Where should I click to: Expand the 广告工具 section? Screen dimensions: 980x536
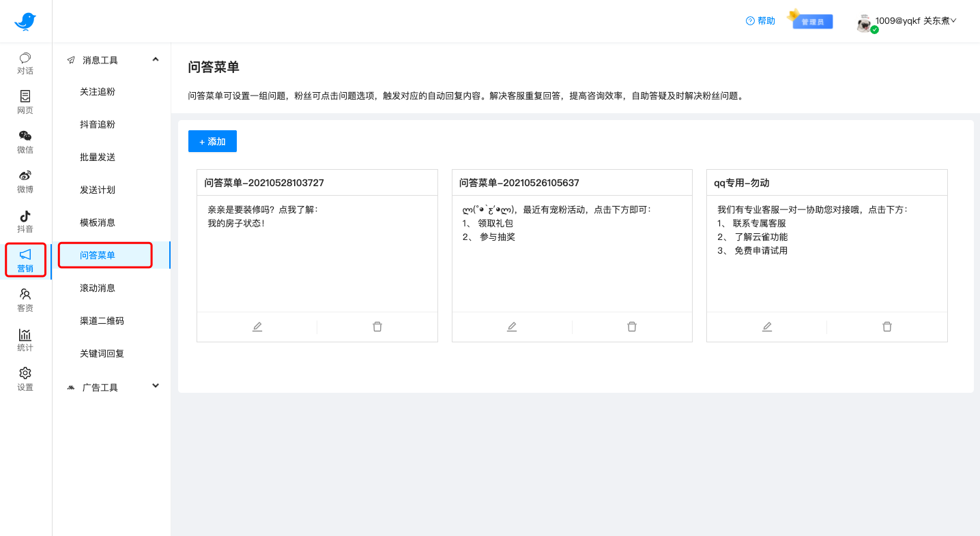(155, 386)
